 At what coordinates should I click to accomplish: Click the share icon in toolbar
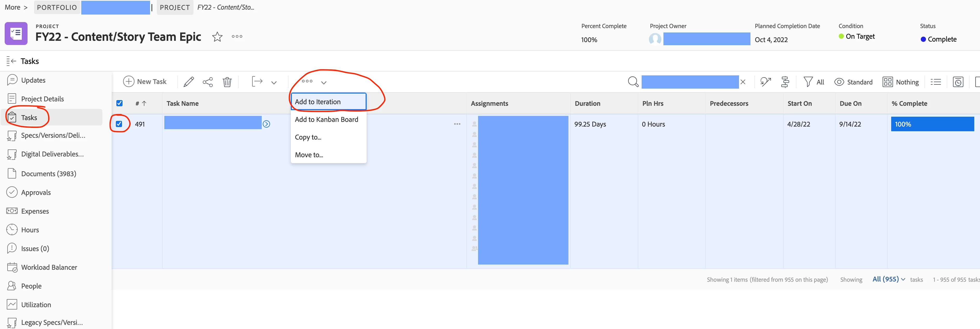[208, 82]
